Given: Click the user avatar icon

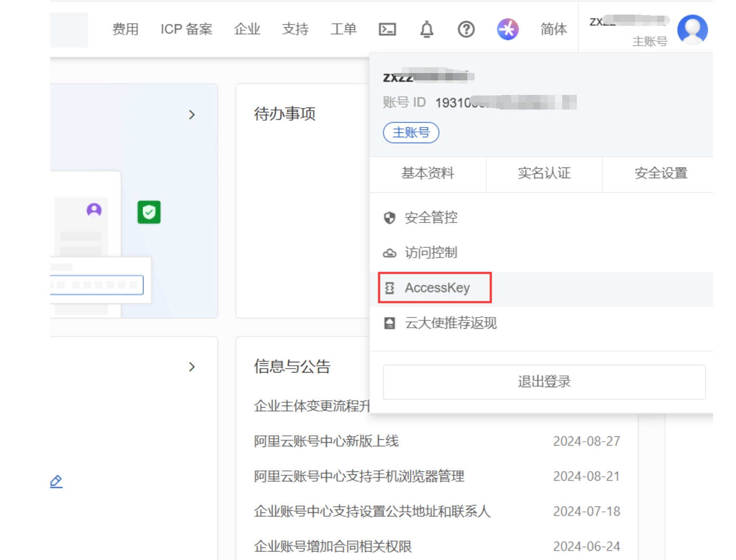Looking at the screenshot, I should tap(692, 29).
